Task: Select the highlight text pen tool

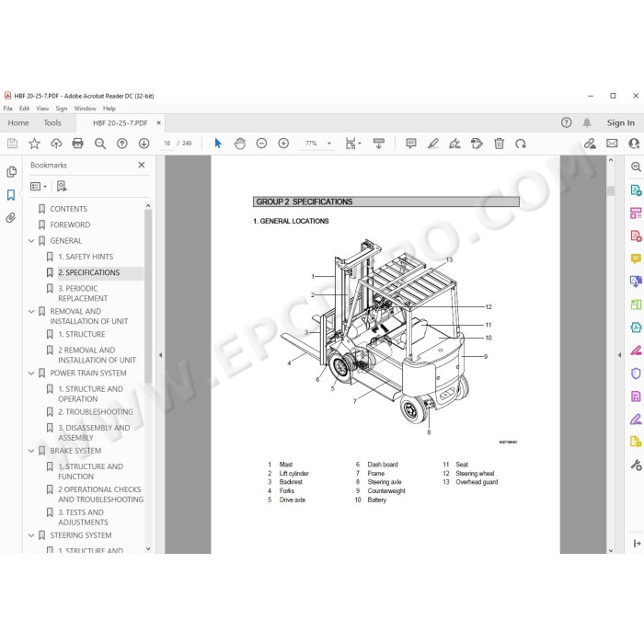Action: coord(433,144)
